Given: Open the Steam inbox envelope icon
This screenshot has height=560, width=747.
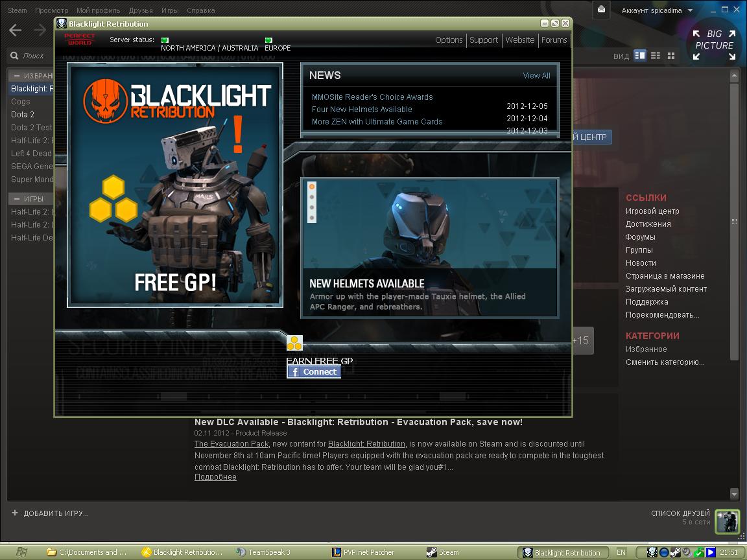Looking at the screenshot, I should 602,9.
